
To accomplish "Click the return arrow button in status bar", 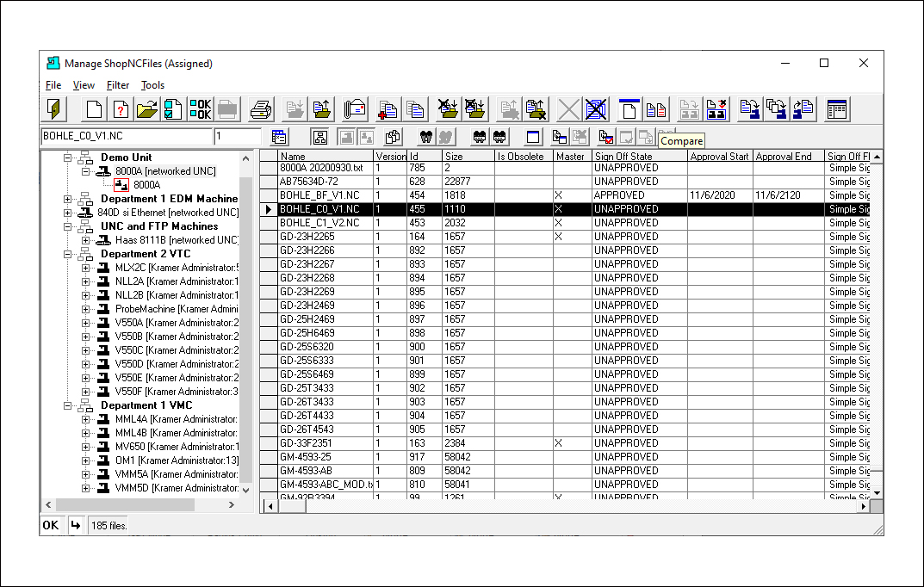I will [x=76, y=525].
